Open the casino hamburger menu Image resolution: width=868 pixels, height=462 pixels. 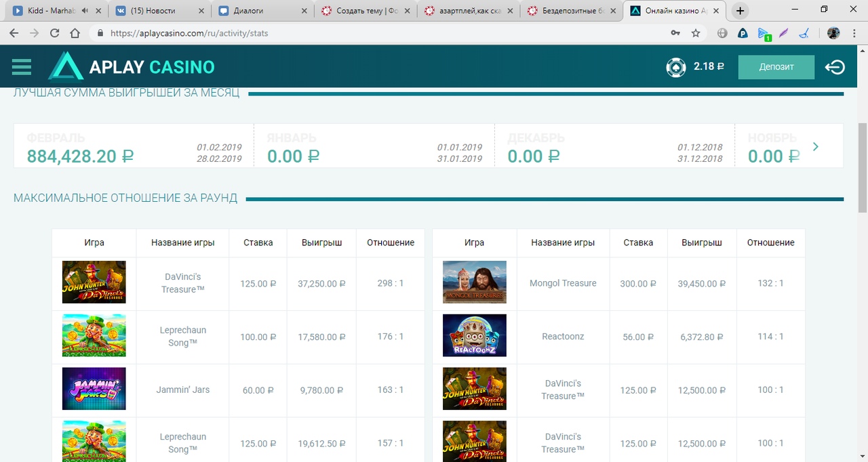(22, 66)
